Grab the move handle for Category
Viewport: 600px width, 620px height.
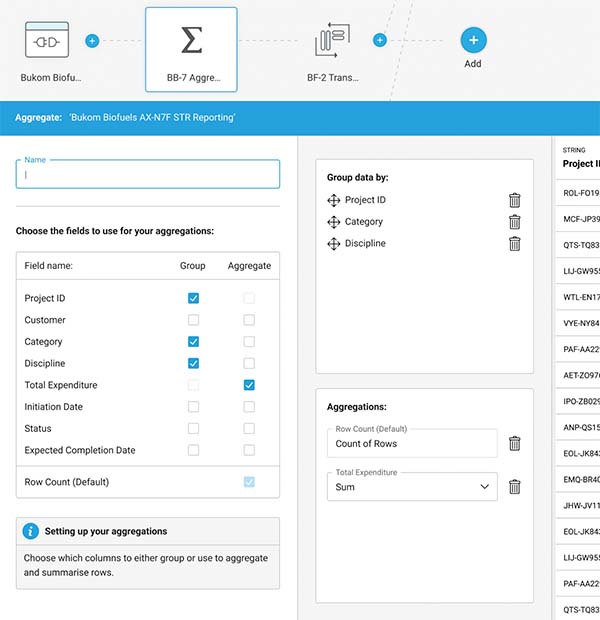[x=334, y=222]
